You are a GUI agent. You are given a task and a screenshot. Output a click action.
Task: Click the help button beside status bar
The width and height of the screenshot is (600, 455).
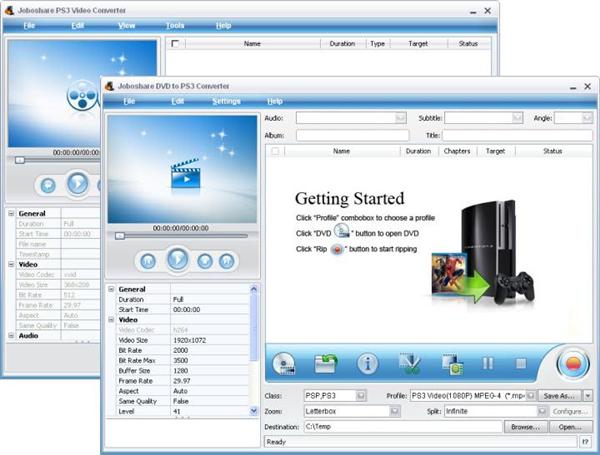pyautogui.click(x=585, y=442)
